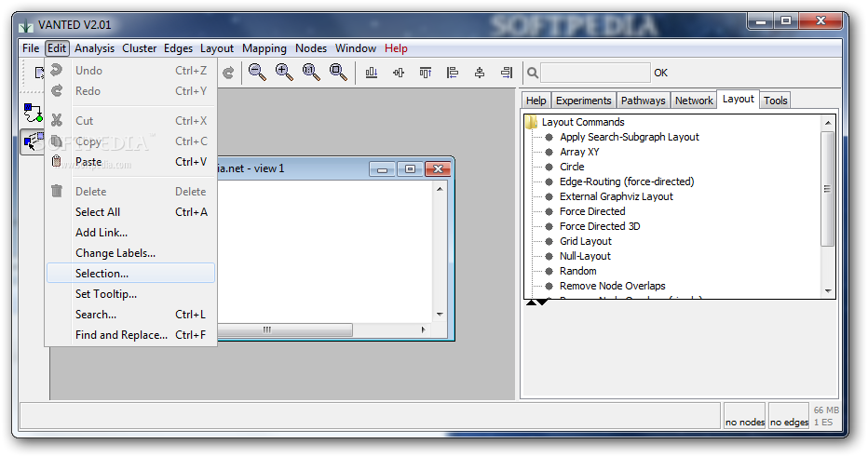This screenshot has width=868, height=457.
Task: Switch to the Tools tab
Action: (x=776, y=101)
